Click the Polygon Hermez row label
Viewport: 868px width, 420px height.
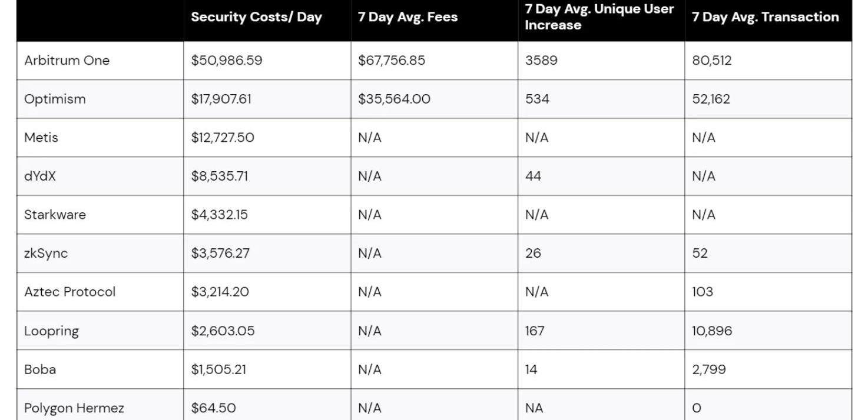pyautogui.click(x=74, y=408)
